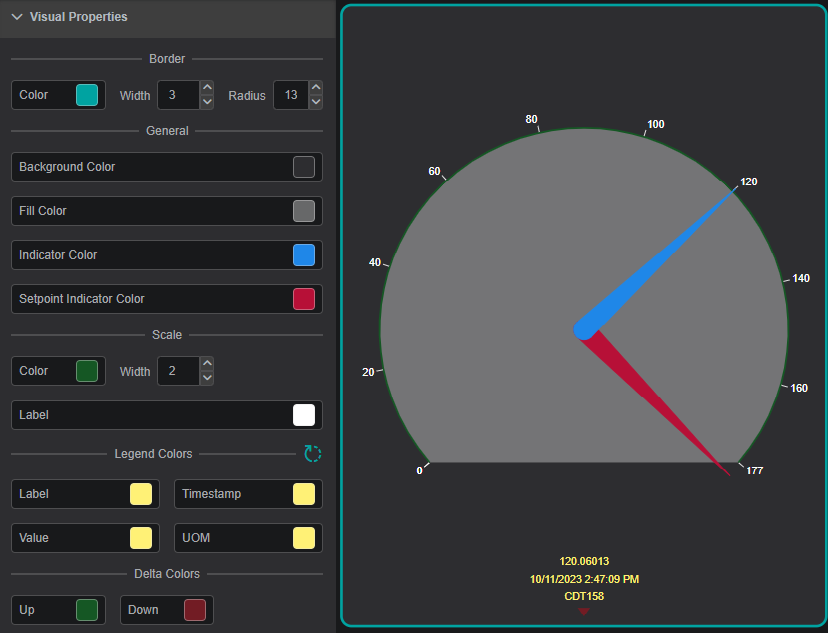
Task: Click the 20 scale tick label
Action: [368, 372]
